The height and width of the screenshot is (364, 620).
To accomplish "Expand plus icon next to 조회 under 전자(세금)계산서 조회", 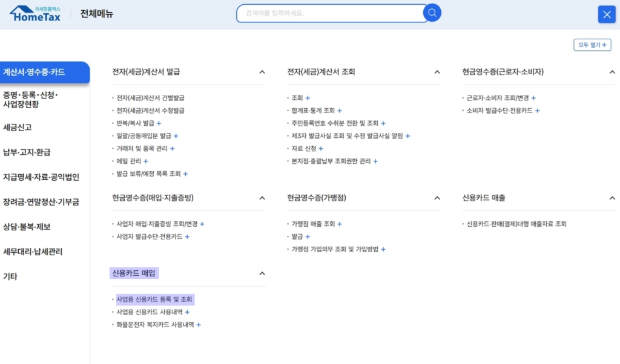I will click(308, 98).
